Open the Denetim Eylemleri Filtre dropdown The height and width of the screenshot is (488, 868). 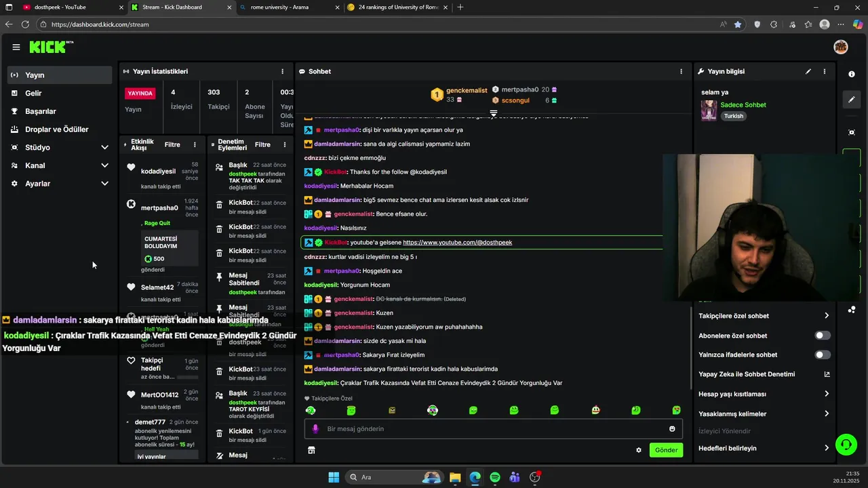pos(262,144)
